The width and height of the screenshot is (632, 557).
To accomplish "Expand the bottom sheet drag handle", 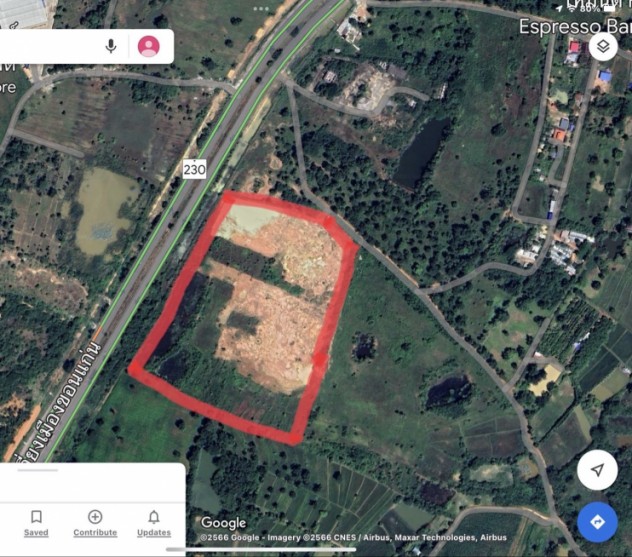I will [37, 470].
